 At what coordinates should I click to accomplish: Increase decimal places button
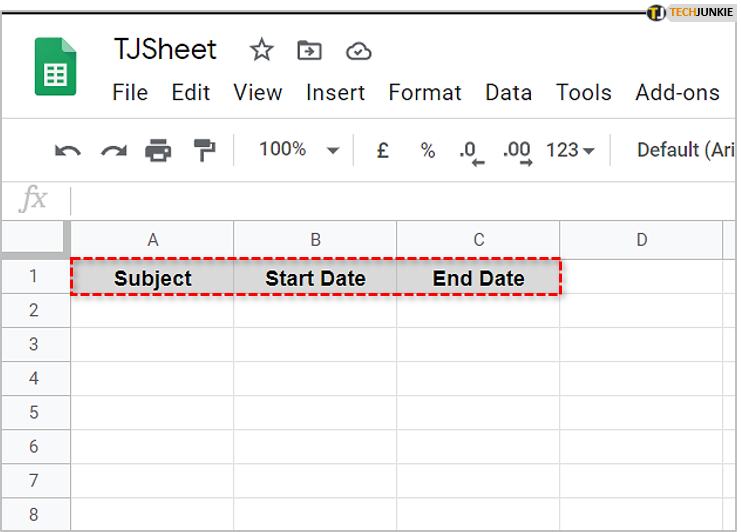click(517, 151)
